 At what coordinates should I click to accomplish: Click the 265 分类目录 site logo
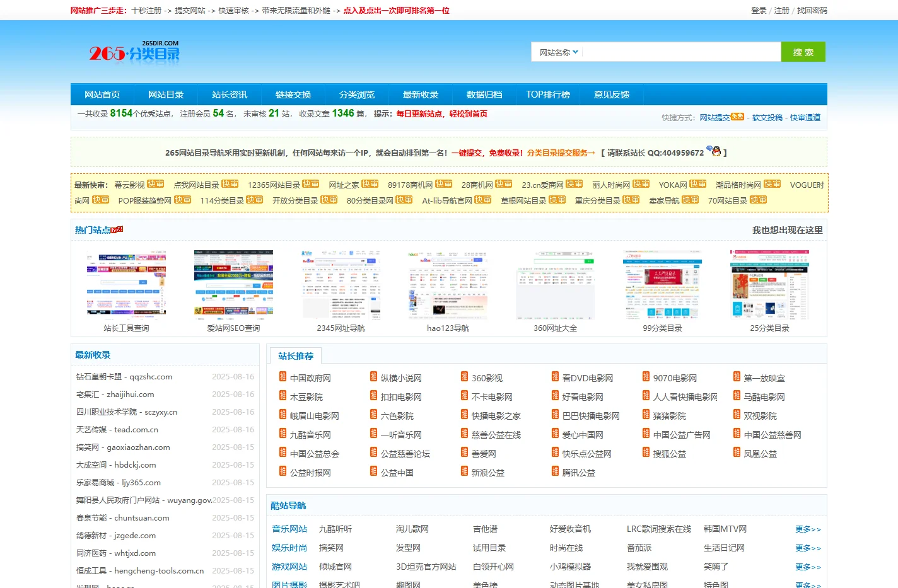coord(134,52)
